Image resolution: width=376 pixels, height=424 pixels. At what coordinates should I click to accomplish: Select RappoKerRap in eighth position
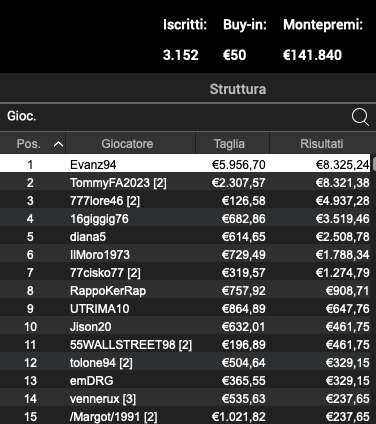coord(185,290)
